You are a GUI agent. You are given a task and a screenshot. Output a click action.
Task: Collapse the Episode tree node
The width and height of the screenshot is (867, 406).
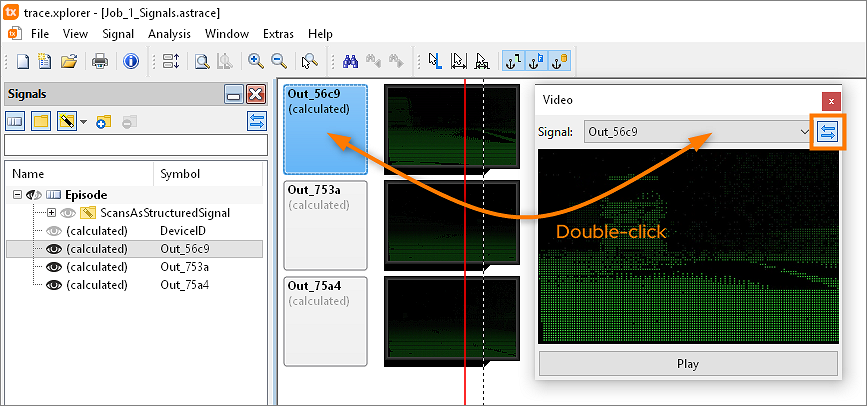pos(19,195)
